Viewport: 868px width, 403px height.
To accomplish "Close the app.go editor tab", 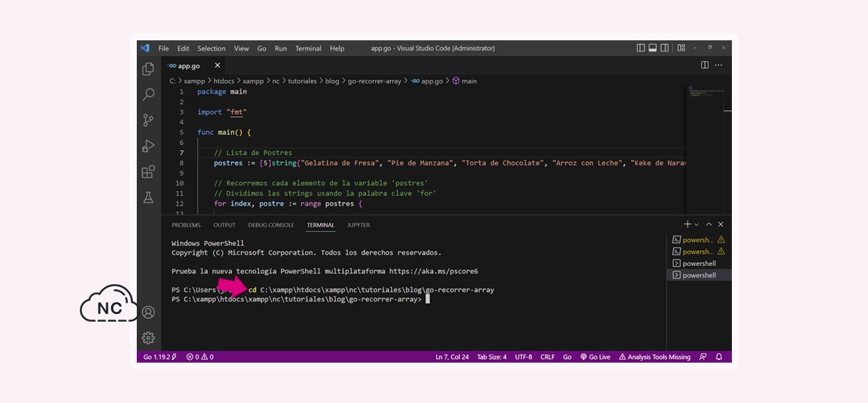I will pyautogui.click(x=217, y=65).
